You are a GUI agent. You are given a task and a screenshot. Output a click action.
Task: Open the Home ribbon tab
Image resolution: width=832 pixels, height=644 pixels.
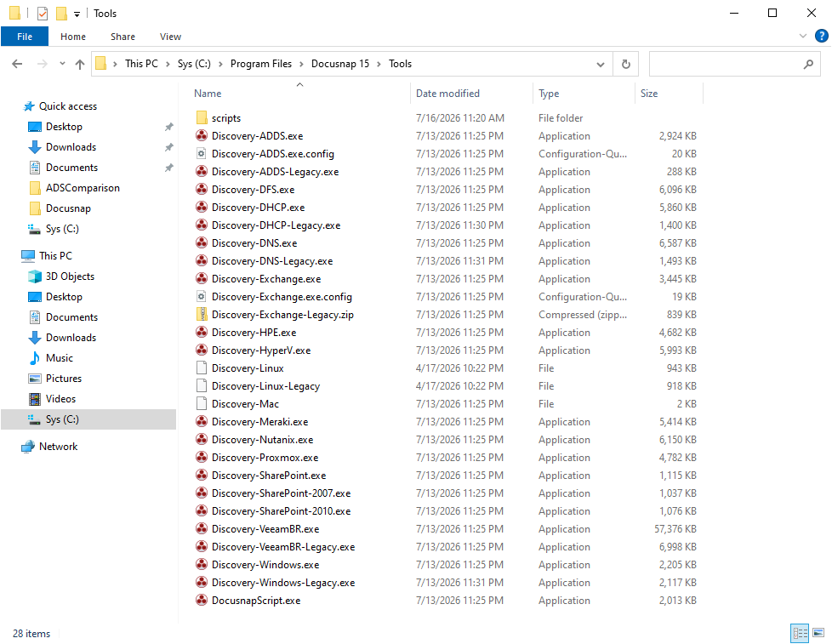72,37
